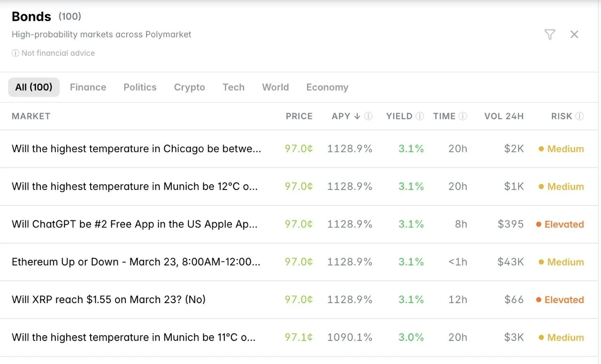Open Ethereum Up or Down March 23 market
This screenshot has height=364, width=601.
click(x=136, y=262)
